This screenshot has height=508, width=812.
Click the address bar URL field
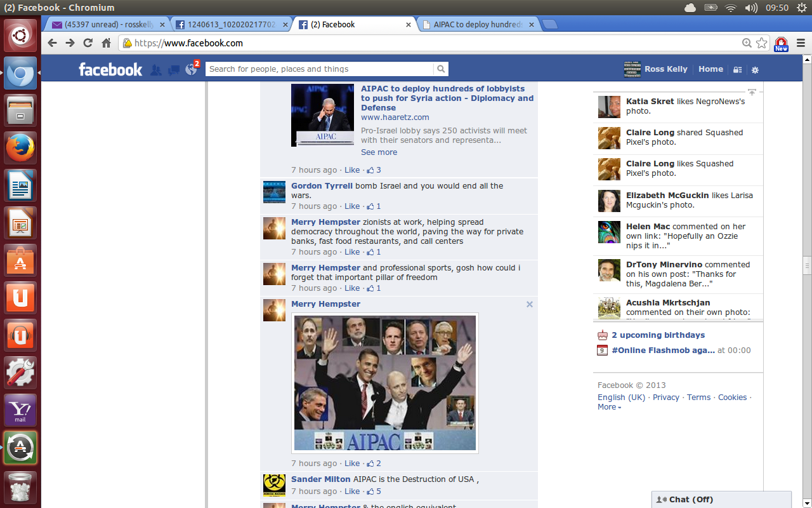(431, 43)
